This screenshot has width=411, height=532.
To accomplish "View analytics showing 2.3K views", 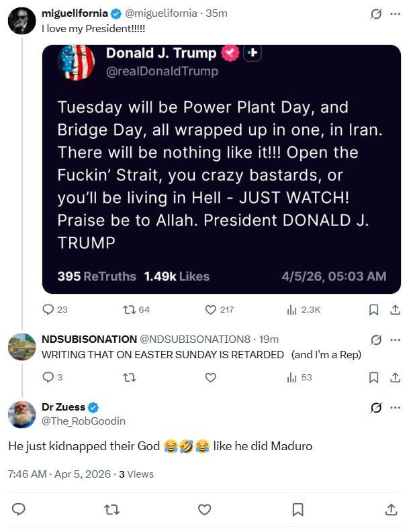I will (304, 309).
